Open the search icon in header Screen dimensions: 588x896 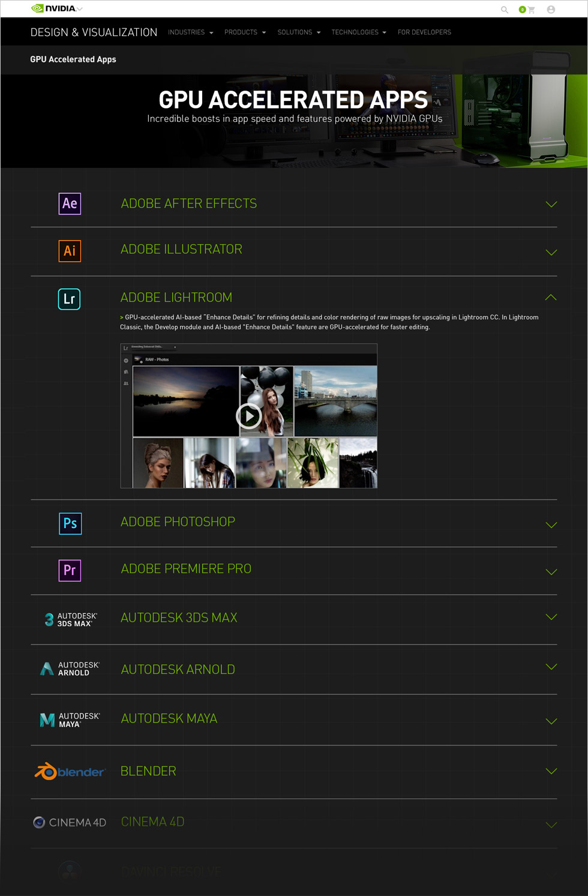505,10
